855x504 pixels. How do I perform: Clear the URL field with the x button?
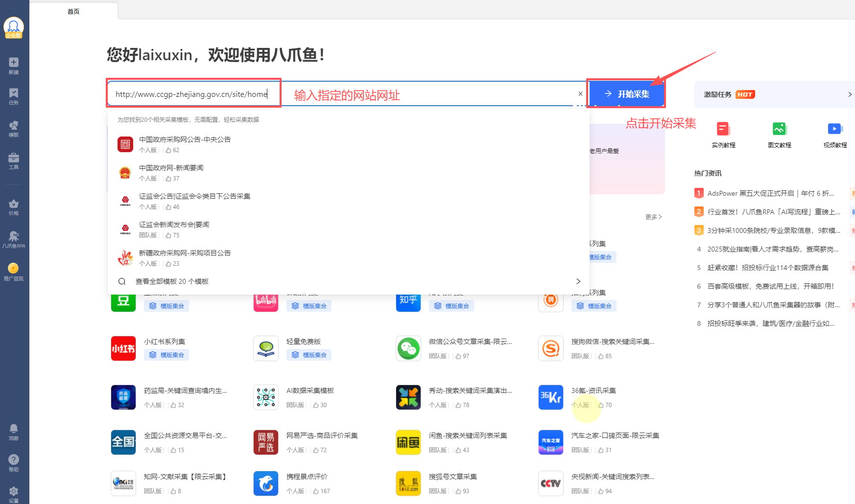(x=580, y=93)
